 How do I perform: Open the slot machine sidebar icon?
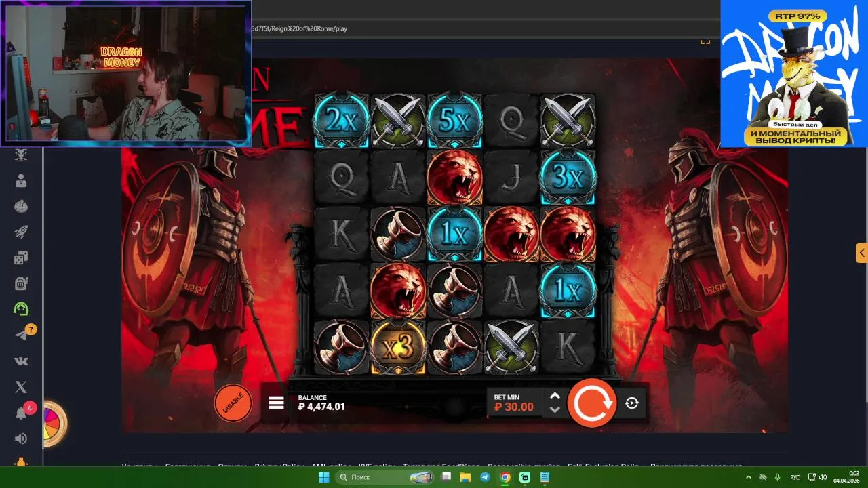click(x=21, y=283)
